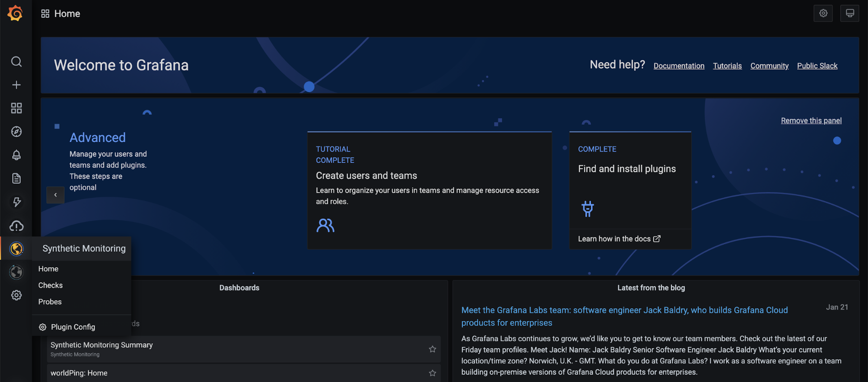Star the worldPing: Home dashboard
Image resolution: width=868 pixels, height=382 pixels.
432,373
